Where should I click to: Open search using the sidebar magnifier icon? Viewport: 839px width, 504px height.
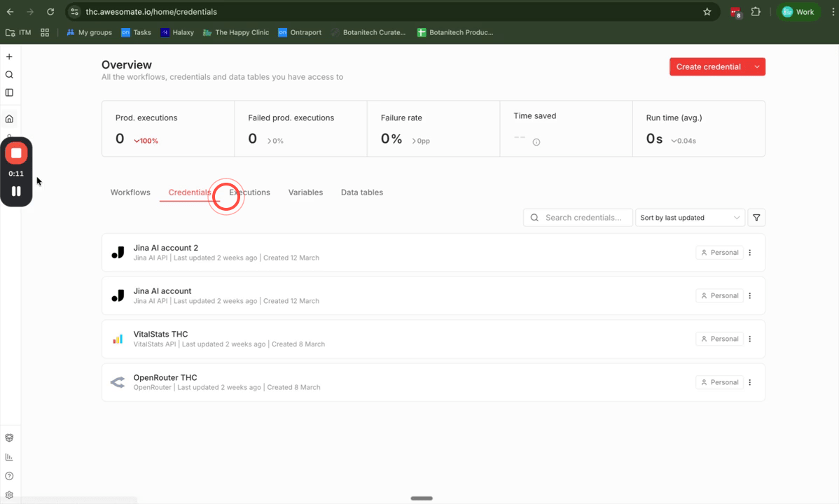click(x=9, y=74)
